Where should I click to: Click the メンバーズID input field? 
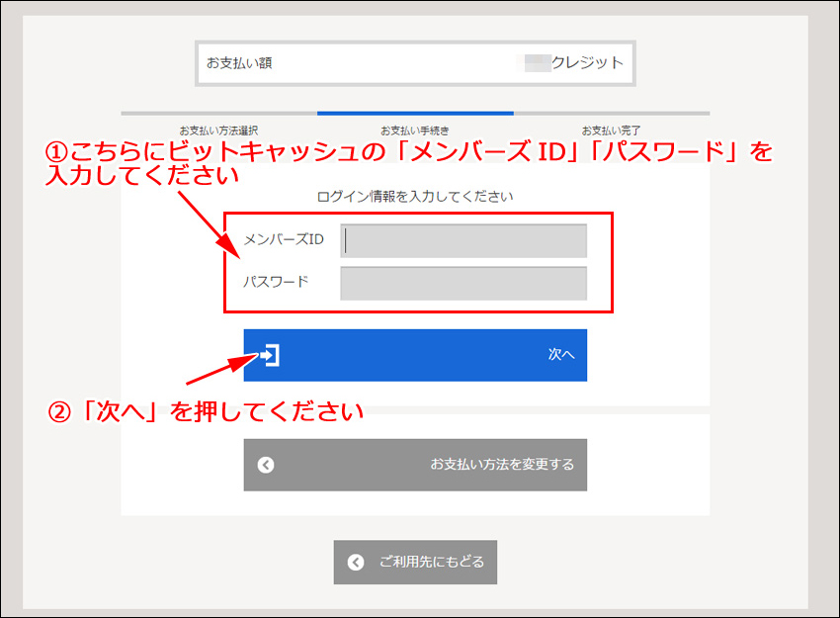point(463,240)
